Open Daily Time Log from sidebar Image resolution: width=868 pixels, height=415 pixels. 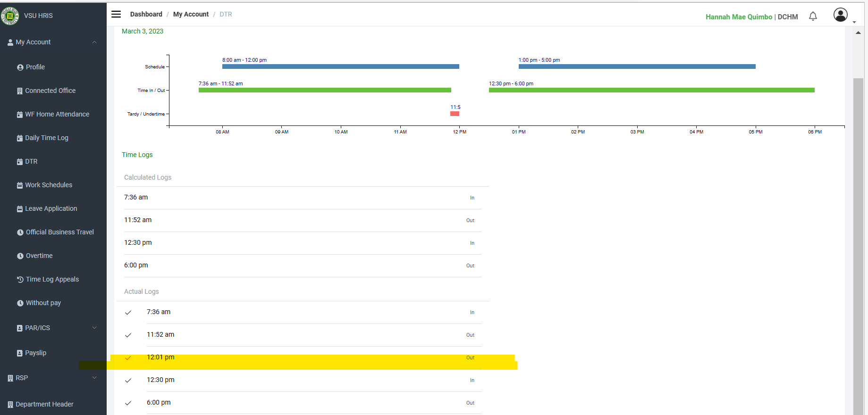tap(46, 138)
